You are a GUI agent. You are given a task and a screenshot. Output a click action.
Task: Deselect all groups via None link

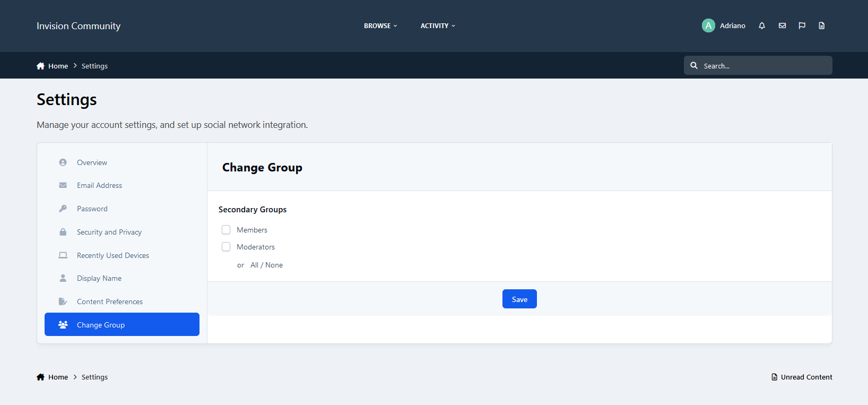pos(274,265)
